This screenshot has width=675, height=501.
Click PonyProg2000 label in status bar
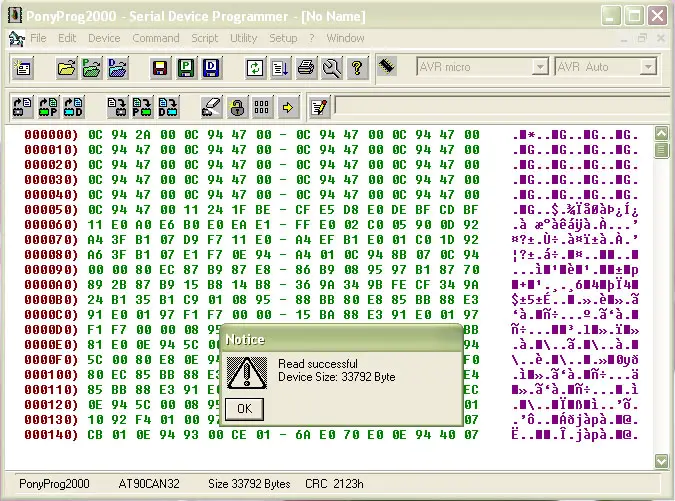(54, 484)
